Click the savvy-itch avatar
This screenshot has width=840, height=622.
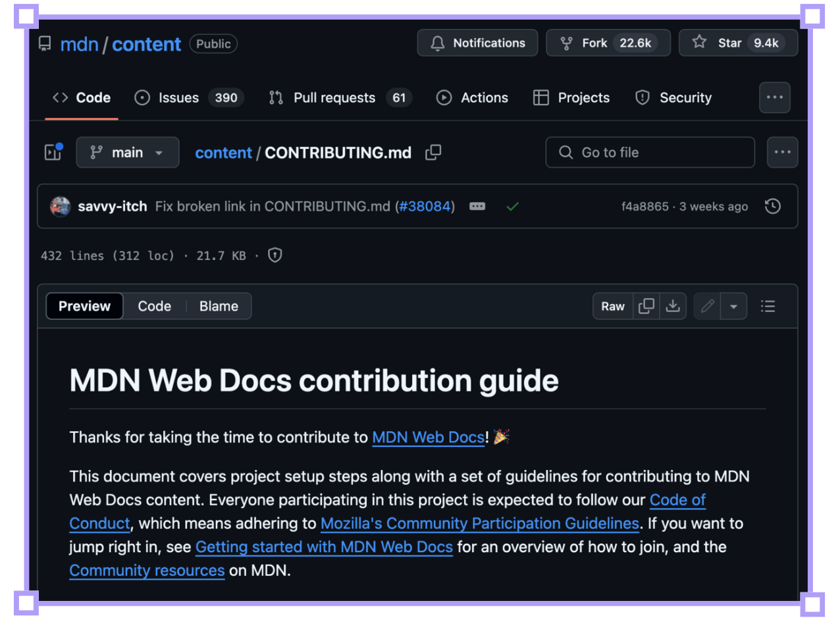pyautogui.click(x=61, y=206)
